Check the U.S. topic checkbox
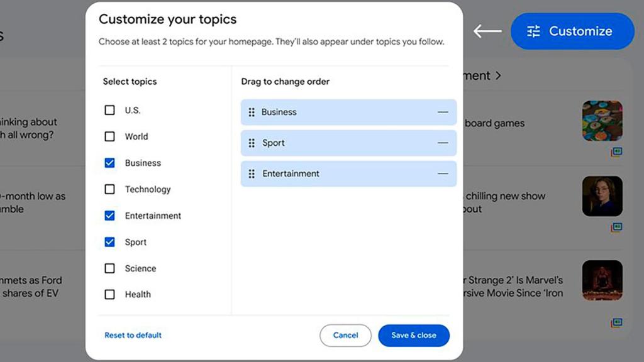The image size is (644, 362). [109, 110]
